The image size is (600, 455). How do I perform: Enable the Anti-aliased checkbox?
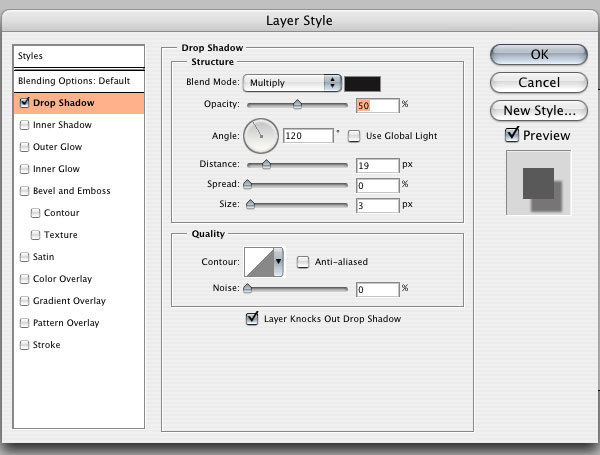click(x=303, y=262)
